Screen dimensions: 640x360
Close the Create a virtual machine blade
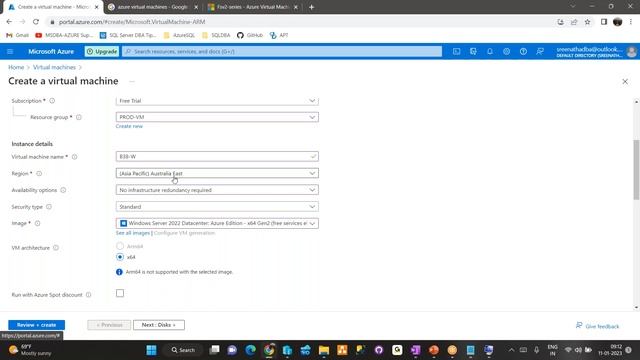tap(625, 82)
